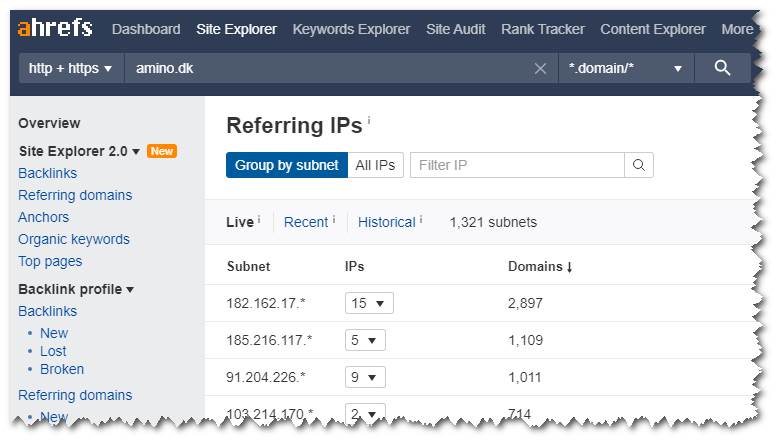This screenshot has width=780, height=444.
Task: Clear the amino.dk URL with X icon
Action: (540, 68)
